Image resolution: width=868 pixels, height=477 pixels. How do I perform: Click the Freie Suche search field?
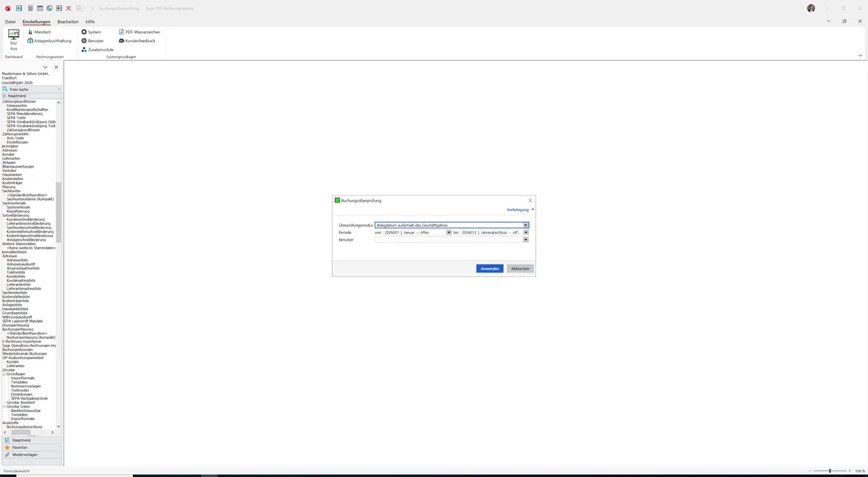point(32,89)
